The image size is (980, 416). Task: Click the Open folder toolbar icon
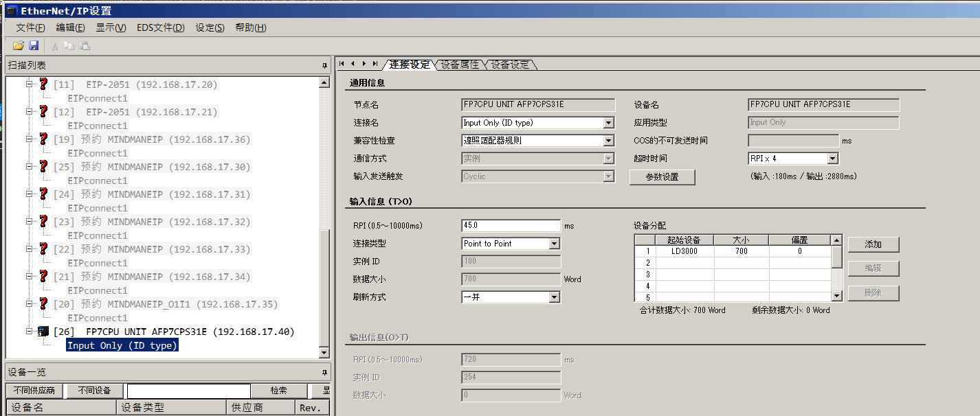coord(19,45)
